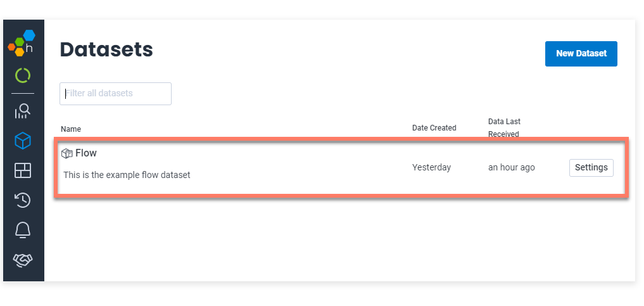Screen dimensions: 644x306
Task: Click the handshake icon in sidebar
Action: point(23,260)
